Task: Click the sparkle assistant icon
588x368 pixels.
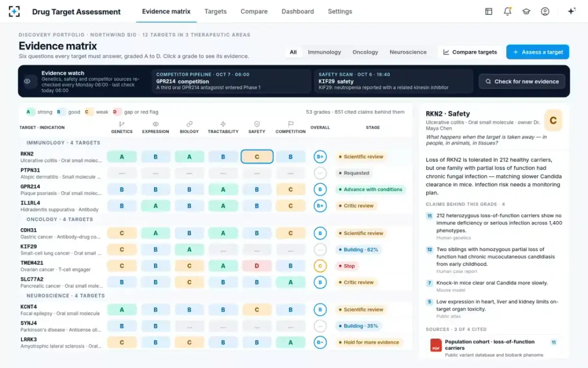Action: [x=571, y=11]
